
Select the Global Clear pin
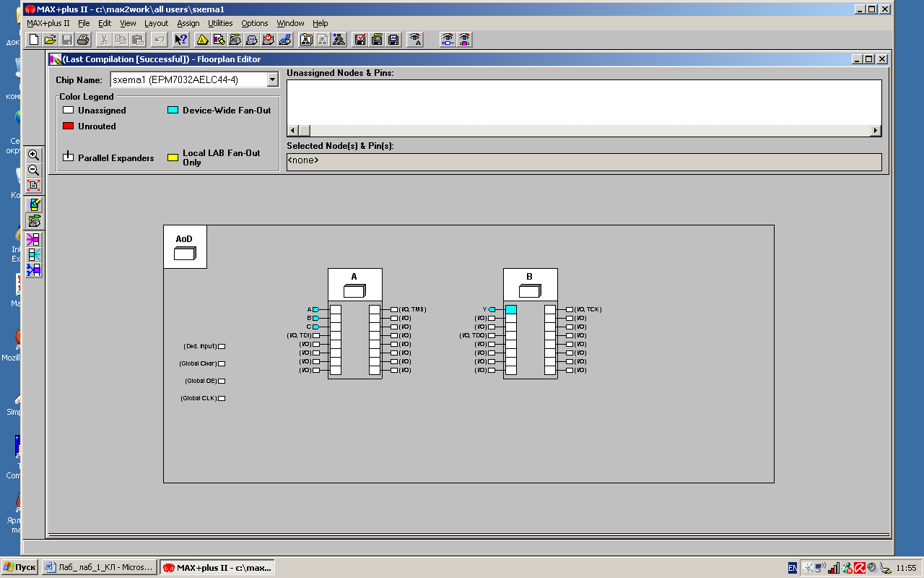pyautogui.click(x=222, y=363)
